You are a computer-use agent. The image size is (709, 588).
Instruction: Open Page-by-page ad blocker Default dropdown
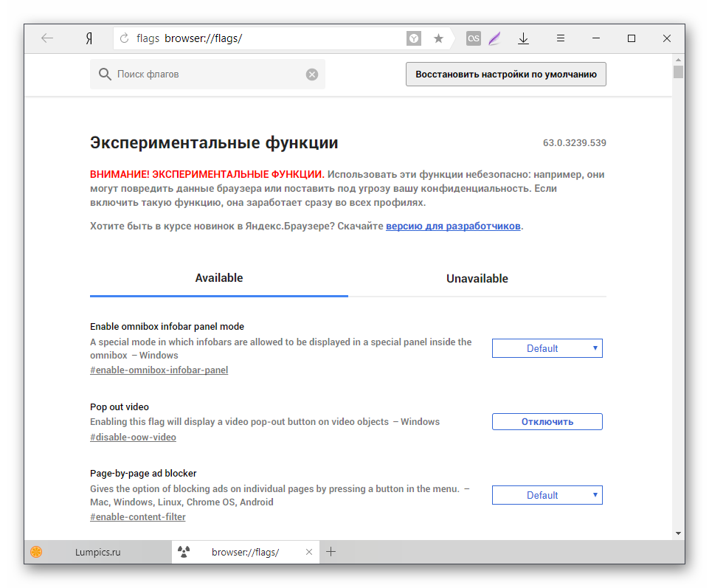(x=547, y=495)
